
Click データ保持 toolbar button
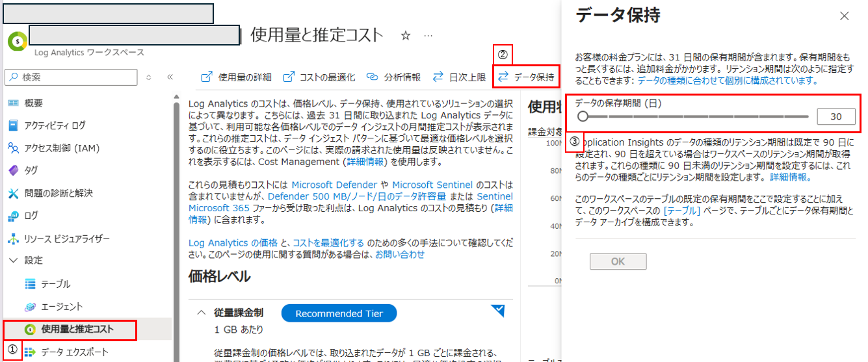point(527,77)
